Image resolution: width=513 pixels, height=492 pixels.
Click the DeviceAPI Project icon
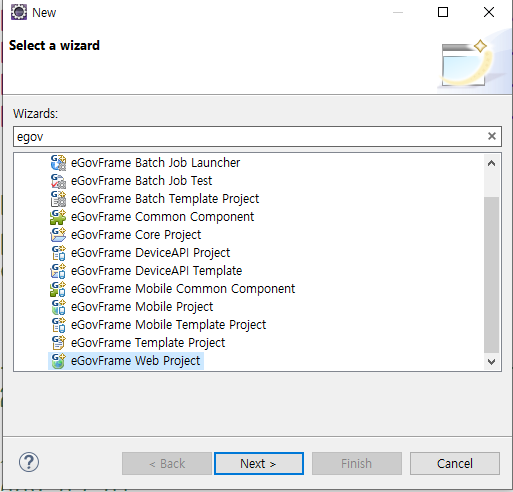(x=58, y=253)
